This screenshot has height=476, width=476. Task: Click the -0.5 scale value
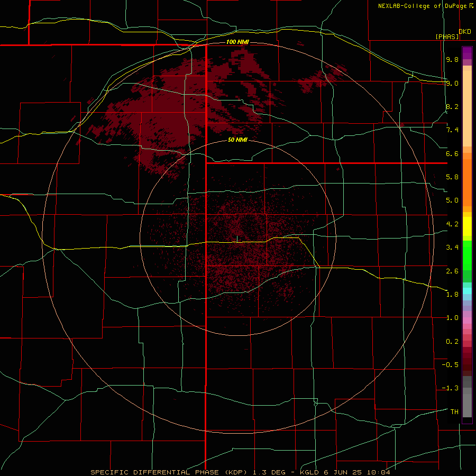450,365
